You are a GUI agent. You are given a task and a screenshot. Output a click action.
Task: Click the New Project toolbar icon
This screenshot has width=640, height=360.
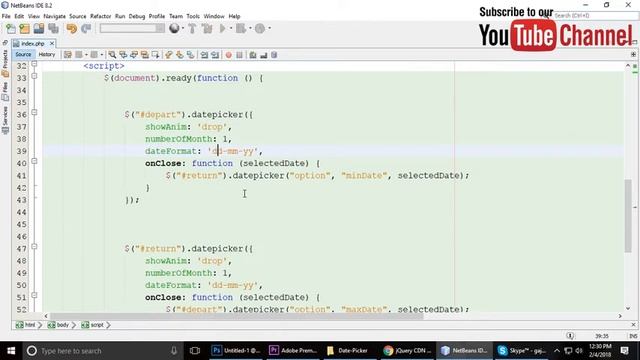click(x=24, y=29)
